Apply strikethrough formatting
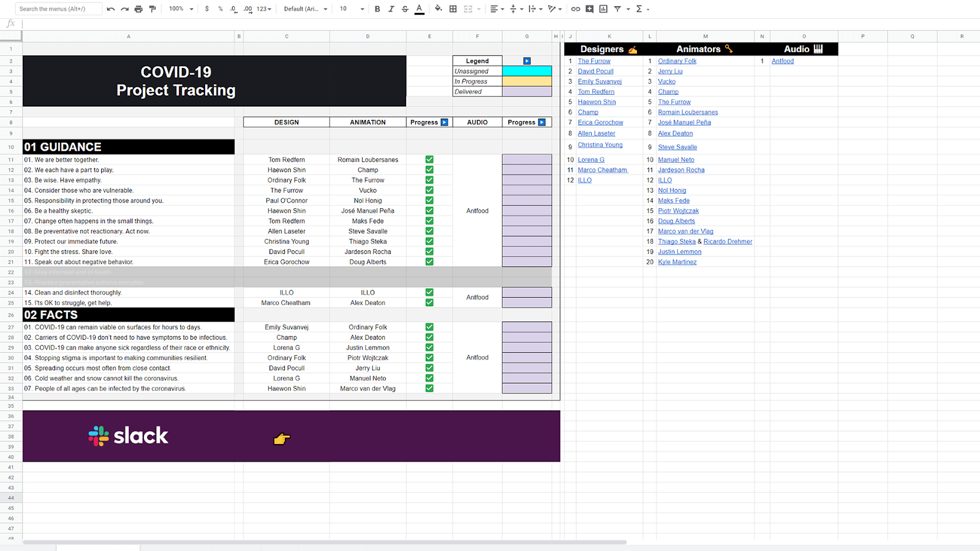This screenshot has height=551, width=980. 405,9
